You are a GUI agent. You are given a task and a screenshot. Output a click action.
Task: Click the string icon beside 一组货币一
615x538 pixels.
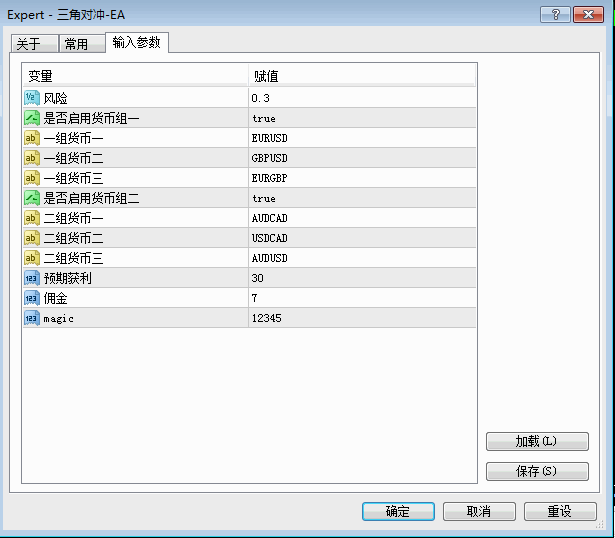click(x=31, y=138)
